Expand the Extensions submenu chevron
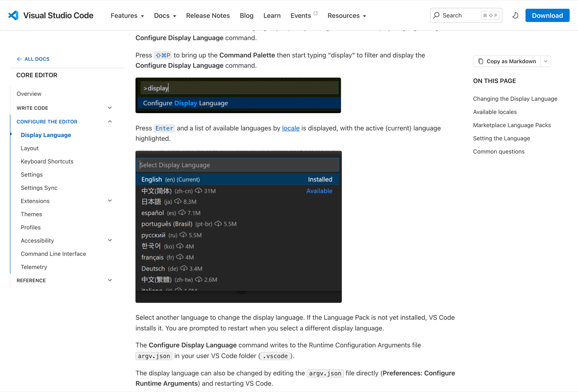Viewport: 578px width, 392px height. (110, 201)
